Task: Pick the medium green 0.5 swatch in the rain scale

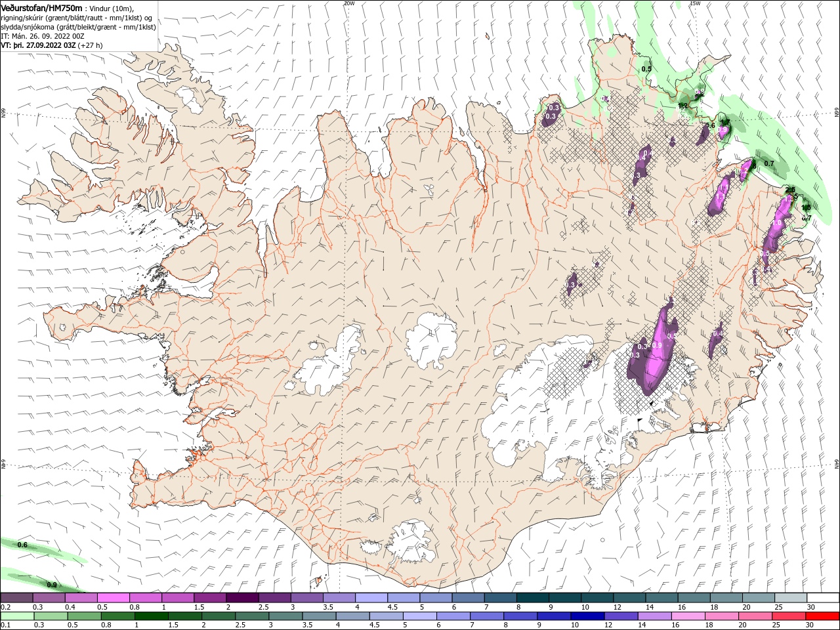Action: [x=84, y=616]
